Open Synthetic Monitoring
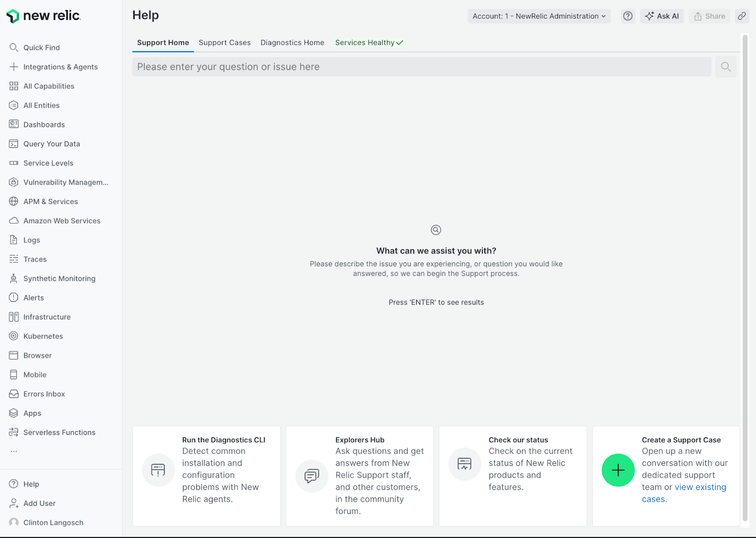The width and height of the screenshot is (756, 538). click(59, 278)
